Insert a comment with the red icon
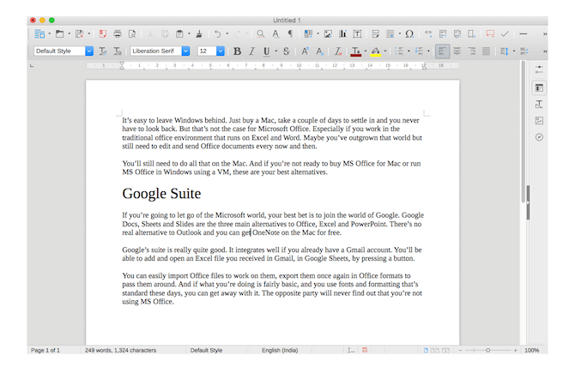The image size is (575, 392). click(490, 33)
